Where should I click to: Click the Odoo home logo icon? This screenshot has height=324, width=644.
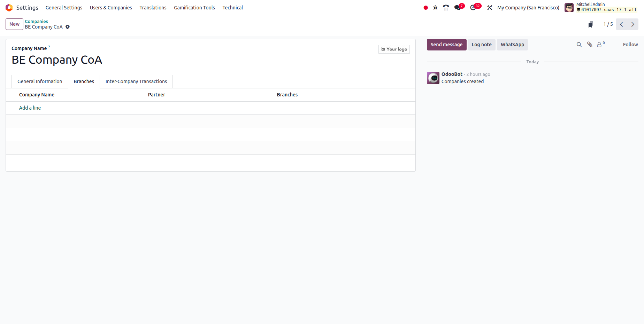coord(9,8)
